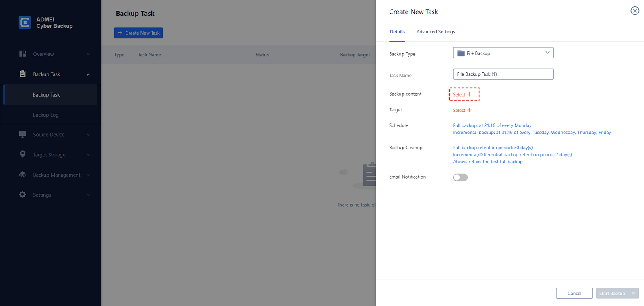Open the Backup Log submenu item
This screenshot has width=644, height=306.
pyautogui.click(x=46, y=115)
